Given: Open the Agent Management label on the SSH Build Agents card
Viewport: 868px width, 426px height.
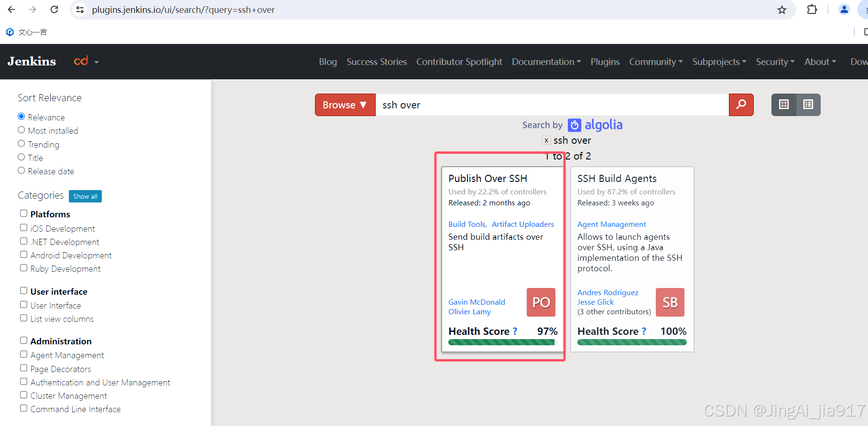Looking at the screenshot, I should click(611, 224).
